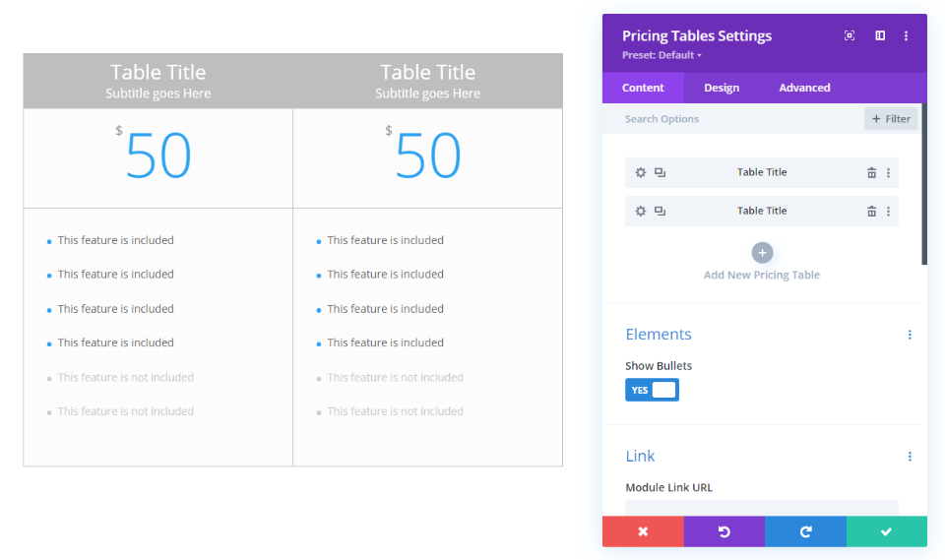The height and width of the screenshot is (560, 945).
Task: Switch to the Advanced tab
Action: pos(804,88)
